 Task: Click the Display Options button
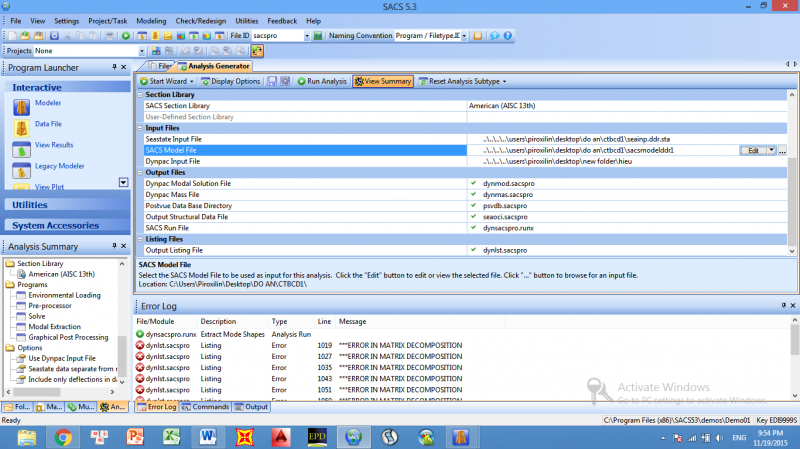(231, 81)
